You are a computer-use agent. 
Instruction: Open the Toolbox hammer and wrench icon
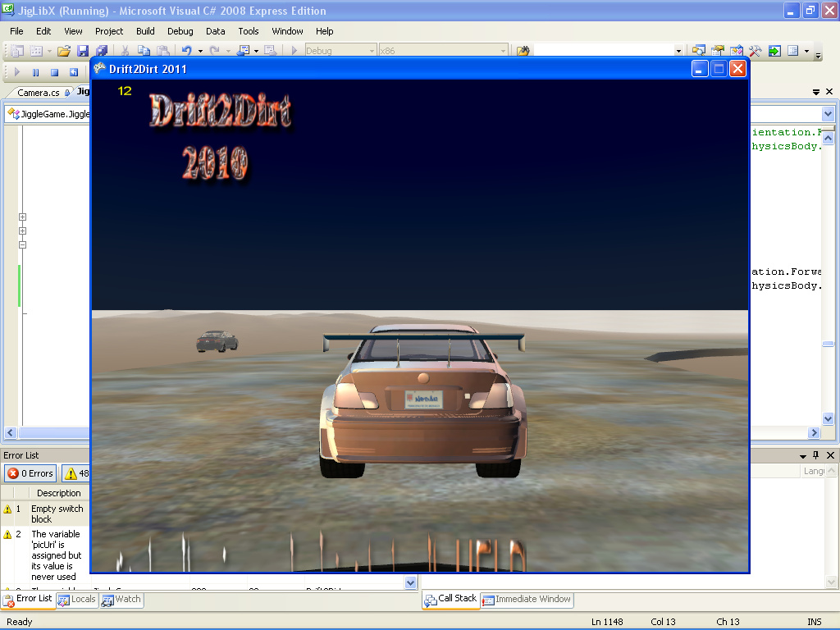coord(756,51)
